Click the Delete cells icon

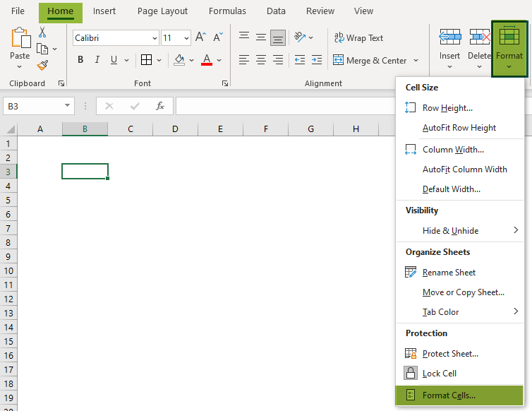coord(480,37)
